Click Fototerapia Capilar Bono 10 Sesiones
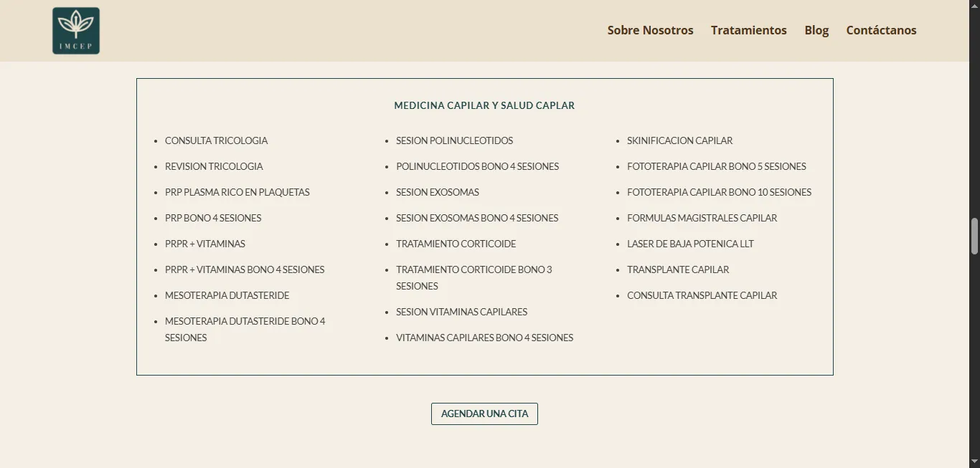 point(719,192)
